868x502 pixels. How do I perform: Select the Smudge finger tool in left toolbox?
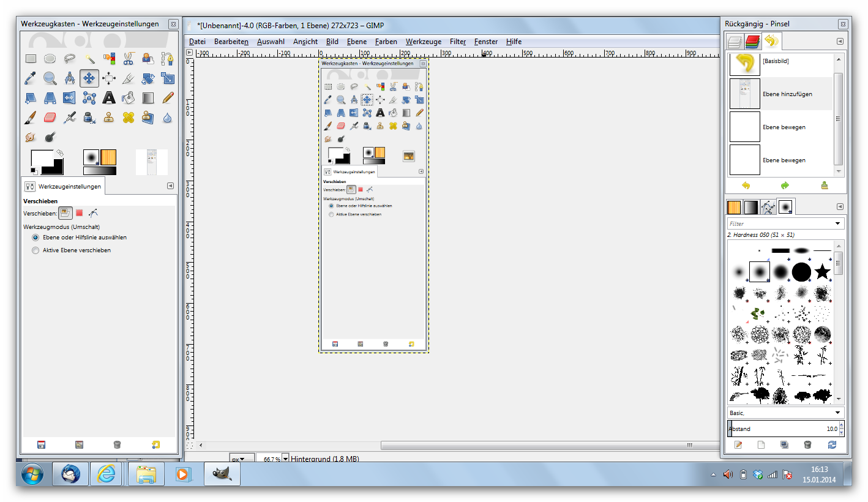[x=31, y=137]
